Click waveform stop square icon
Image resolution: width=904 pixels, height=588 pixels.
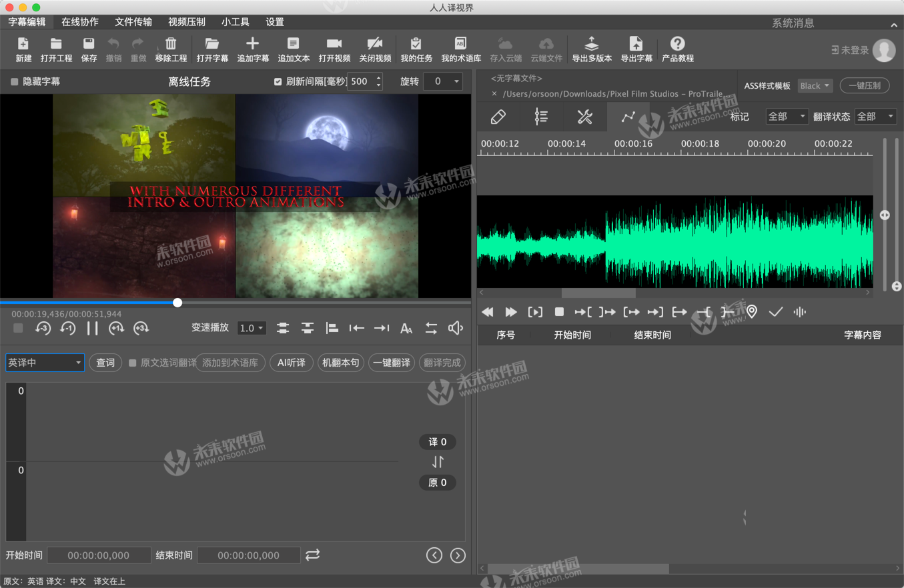[560, 312]
